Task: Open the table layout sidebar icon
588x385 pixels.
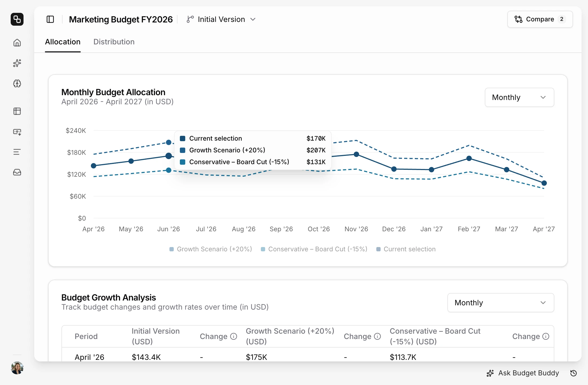Action: (17, 111)
